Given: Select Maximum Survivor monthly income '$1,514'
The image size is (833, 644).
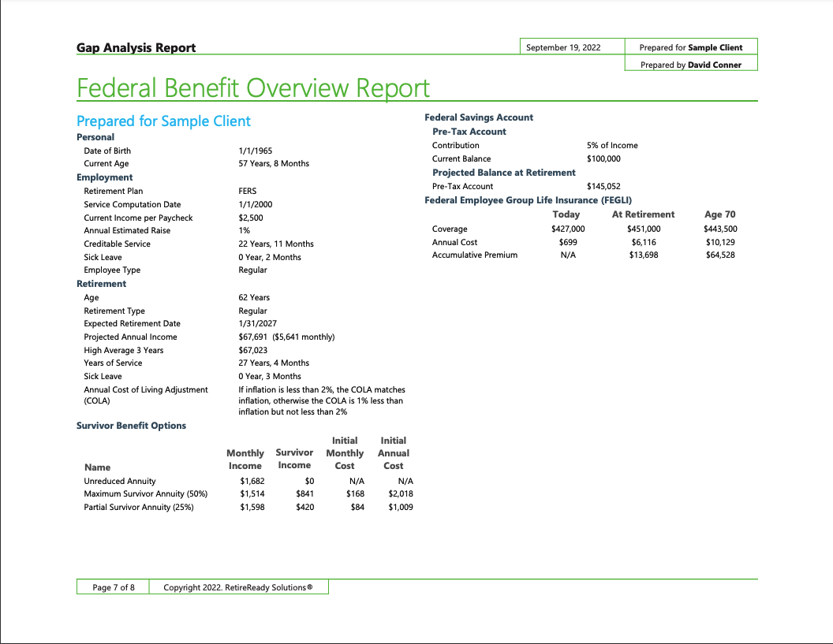Looking at the screenshot, I should 252,493.
